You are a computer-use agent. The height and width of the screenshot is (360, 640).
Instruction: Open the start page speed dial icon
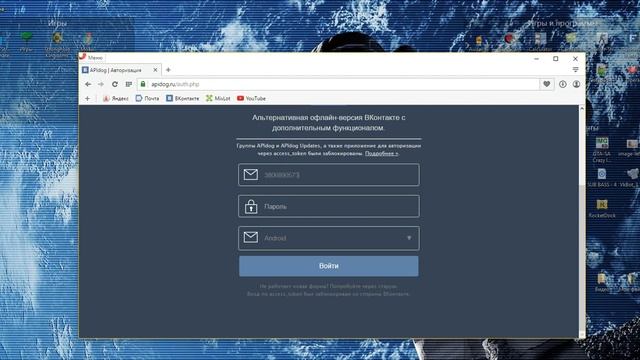[x=129, y=84]
